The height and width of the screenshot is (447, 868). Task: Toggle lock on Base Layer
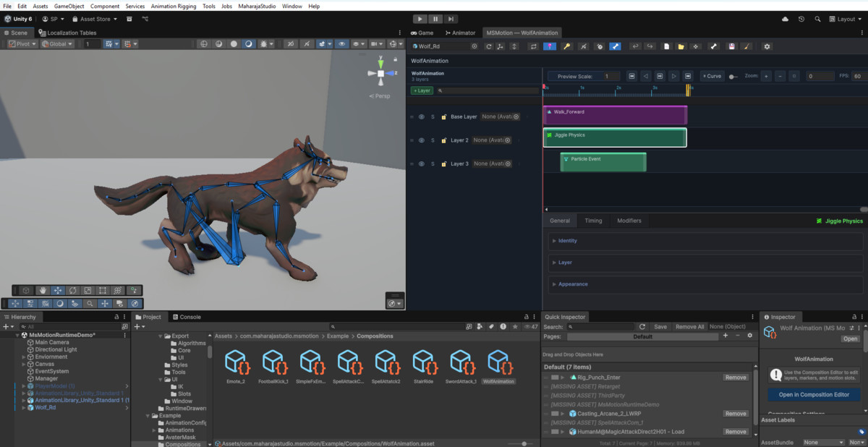[444, 116]
